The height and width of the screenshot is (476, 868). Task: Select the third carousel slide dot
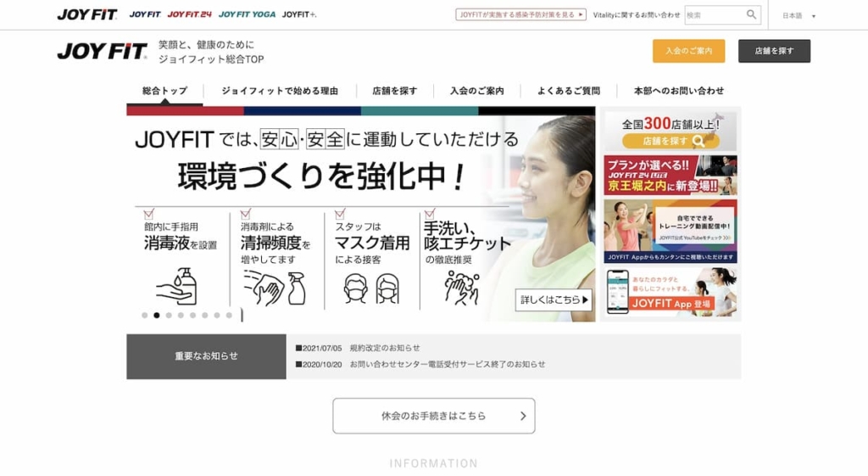169,316
